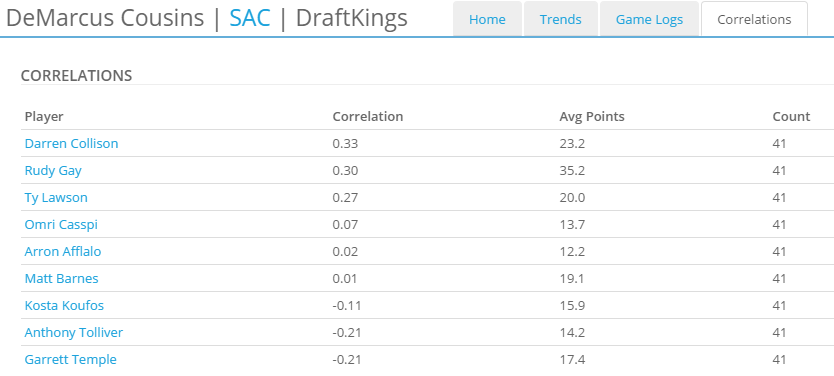
Task: Switch to the Trends tab
Action: point(561,20)
